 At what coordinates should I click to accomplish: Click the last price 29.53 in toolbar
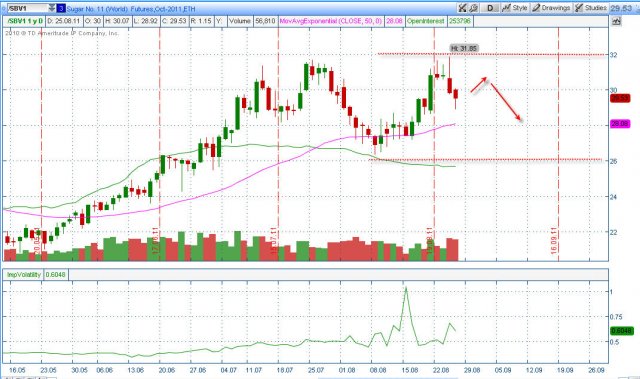pyautogui.click(x=621, y=8)
